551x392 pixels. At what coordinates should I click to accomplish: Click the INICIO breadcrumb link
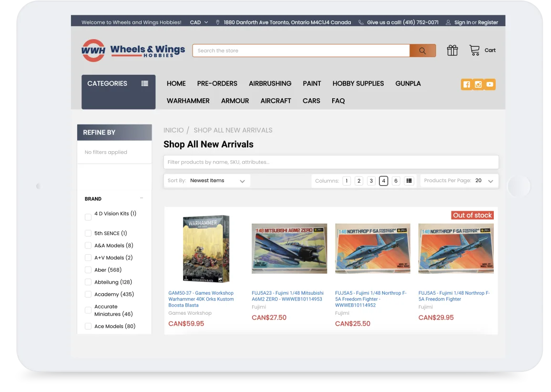pos(173,131)
